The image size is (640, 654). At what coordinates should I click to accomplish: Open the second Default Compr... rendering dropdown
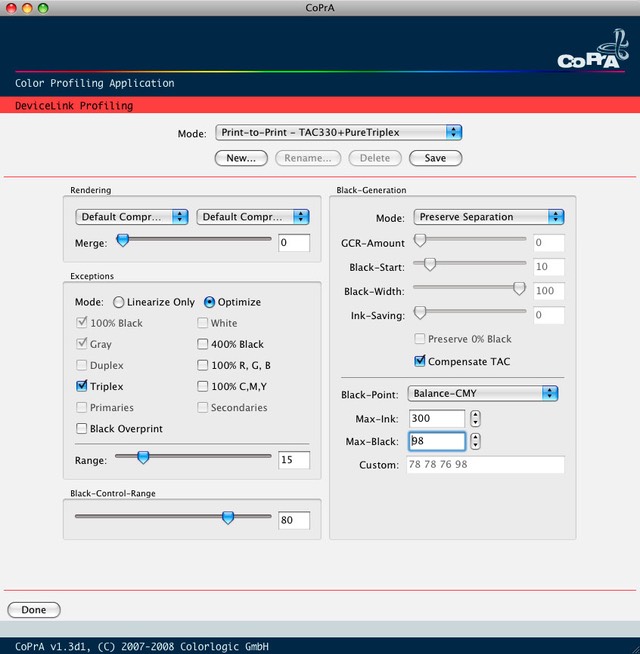(x=253, y=217)
